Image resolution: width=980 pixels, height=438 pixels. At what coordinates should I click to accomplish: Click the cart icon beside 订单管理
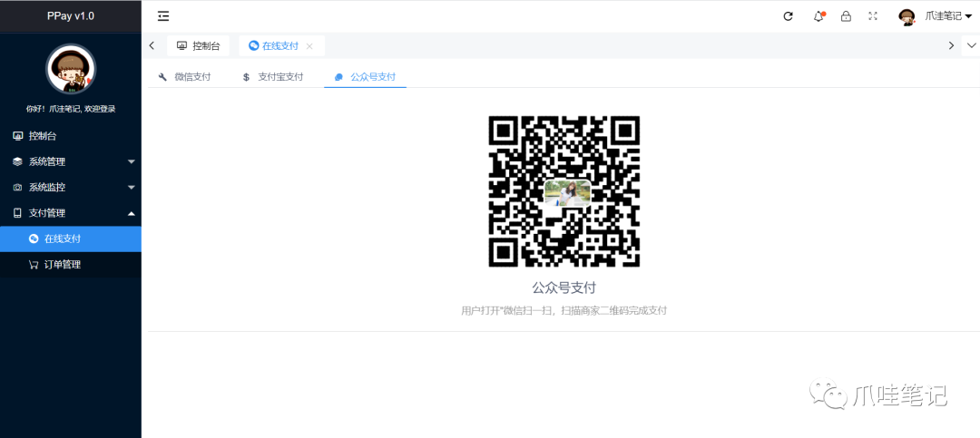[34, 264]
